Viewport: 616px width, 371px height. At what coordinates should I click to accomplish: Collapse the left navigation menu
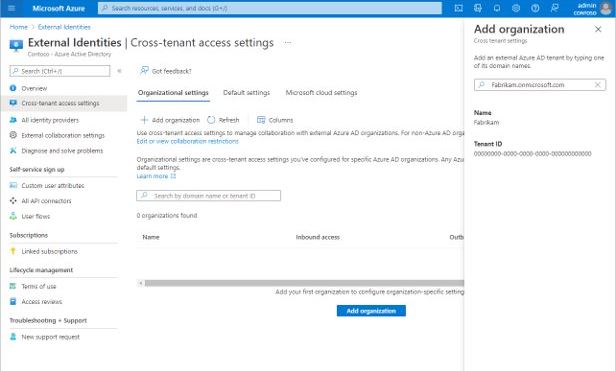coord(119,71)
